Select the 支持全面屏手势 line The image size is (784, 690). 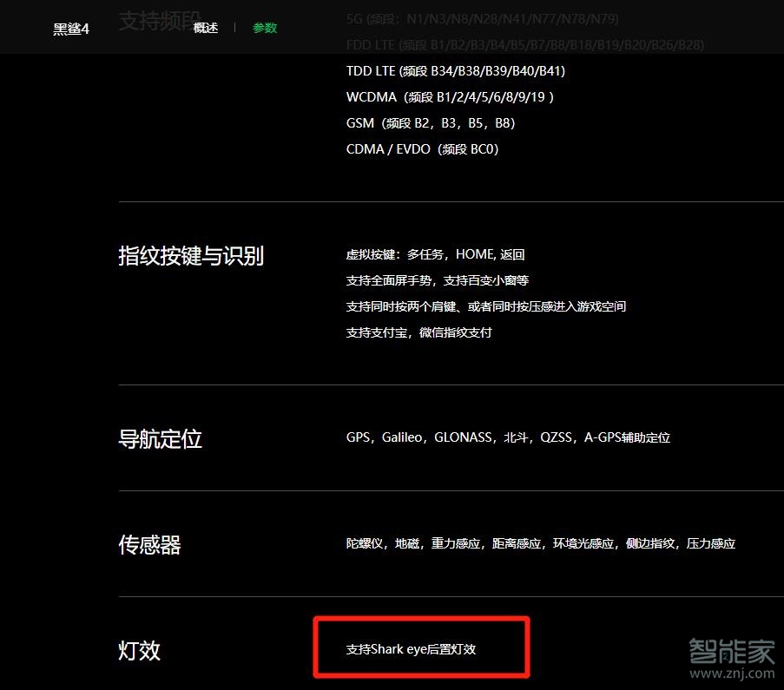(438, 280)
